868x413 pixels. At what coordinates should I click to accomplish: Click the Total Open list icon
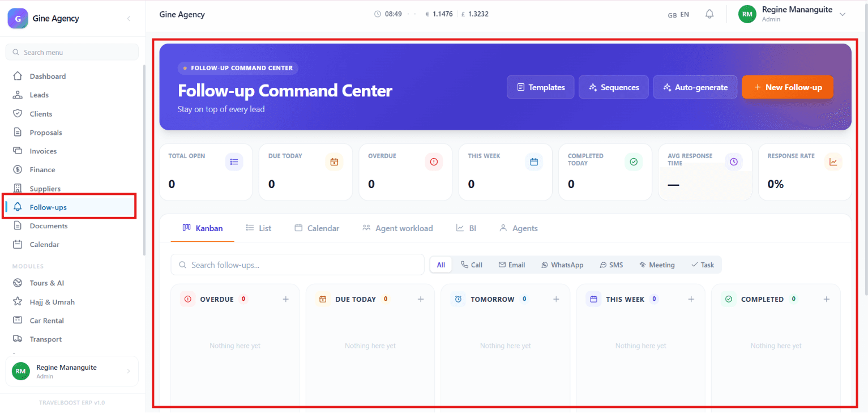point(234,162)
